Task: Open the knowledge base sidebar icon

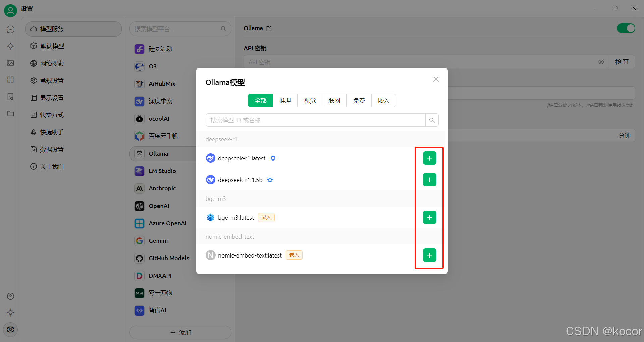Action: click(x=10, y=97)
